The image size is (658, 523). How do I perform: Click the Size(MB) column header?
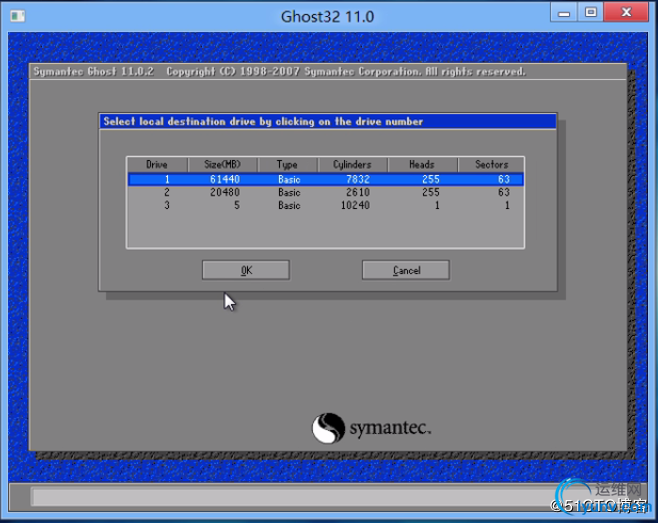(222, 165)
